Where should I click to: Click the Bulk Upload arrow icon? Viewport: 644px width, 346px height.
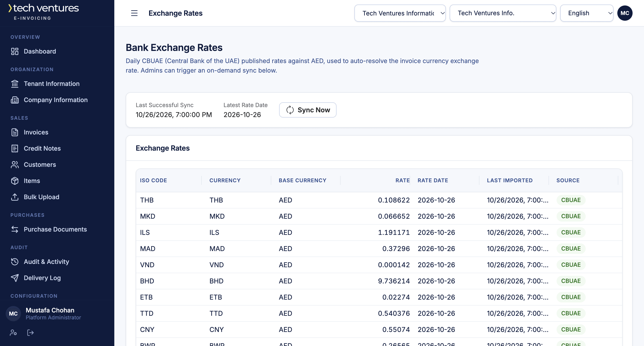tap(15, 197)
